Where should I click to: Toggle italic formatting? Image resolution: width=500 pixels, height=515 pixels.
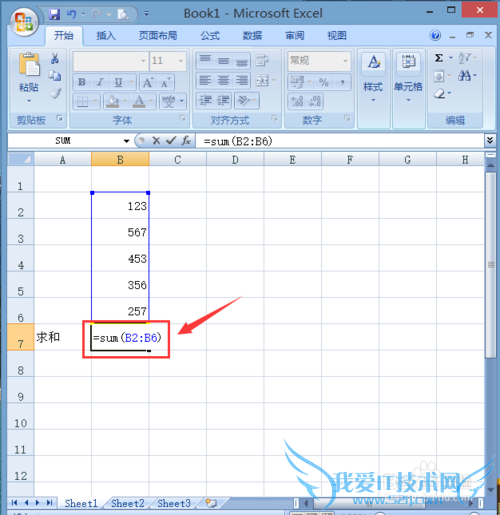coord(100,82)
